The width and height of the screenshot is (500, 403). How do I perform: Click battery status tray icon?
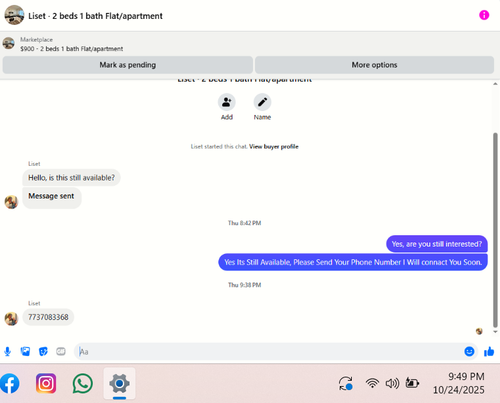[412, 383]
